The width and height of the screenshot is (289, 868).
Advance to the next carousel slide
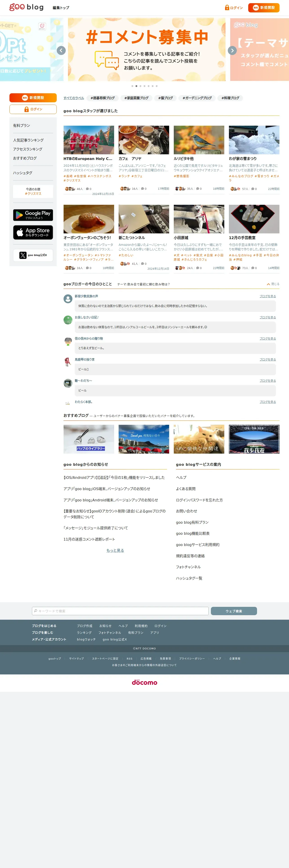tap(232, 50)
